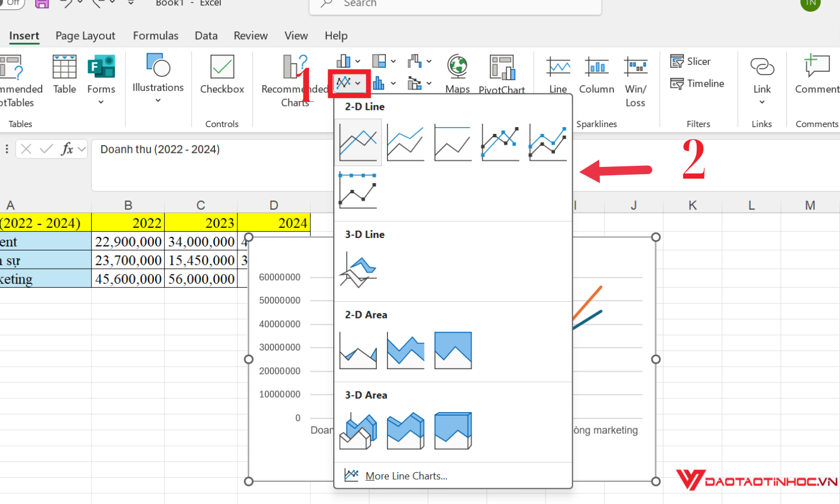Pick 100% Stacked Line with Markers chart
The image size is (840, 504).
pos(358,190)
